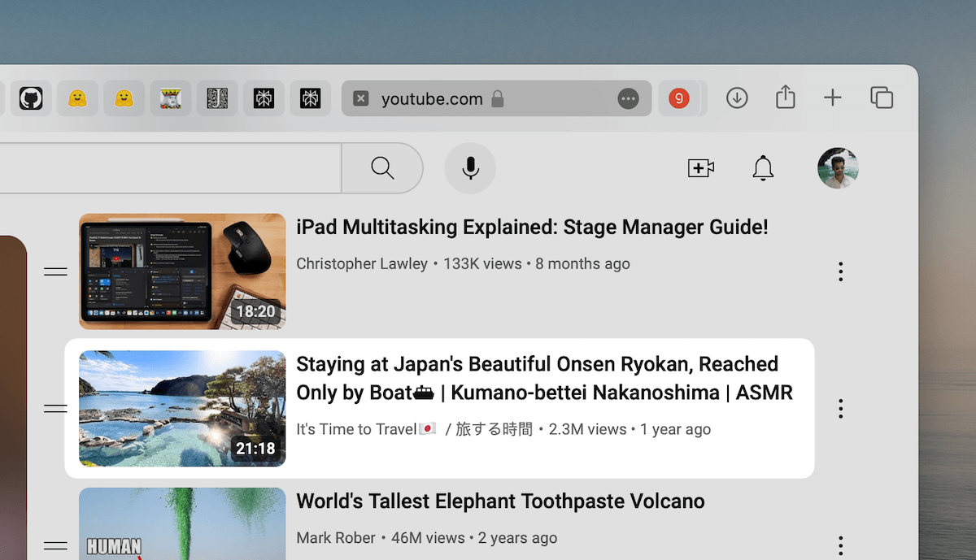Open It's Time to Travel channel link
Viewport: 976px width, 560px height.
pyautogui.click(x=414, y=429)
